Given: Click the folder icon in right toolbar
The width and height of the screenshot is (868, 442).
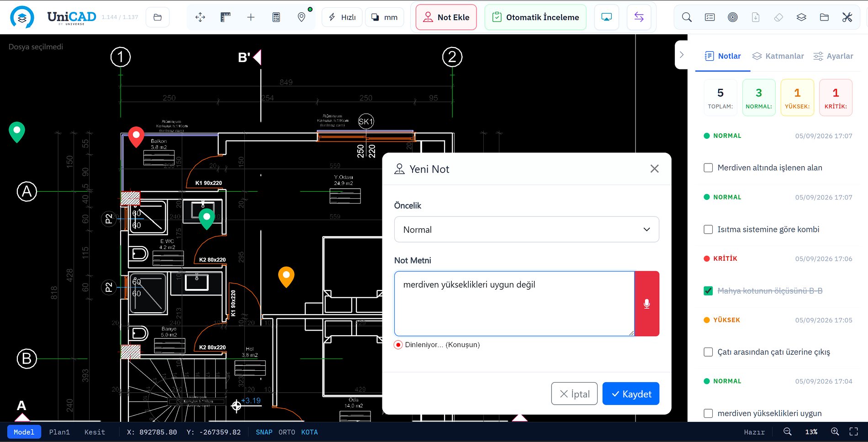Looking at the screenshot, I should [x=824, y=17].
